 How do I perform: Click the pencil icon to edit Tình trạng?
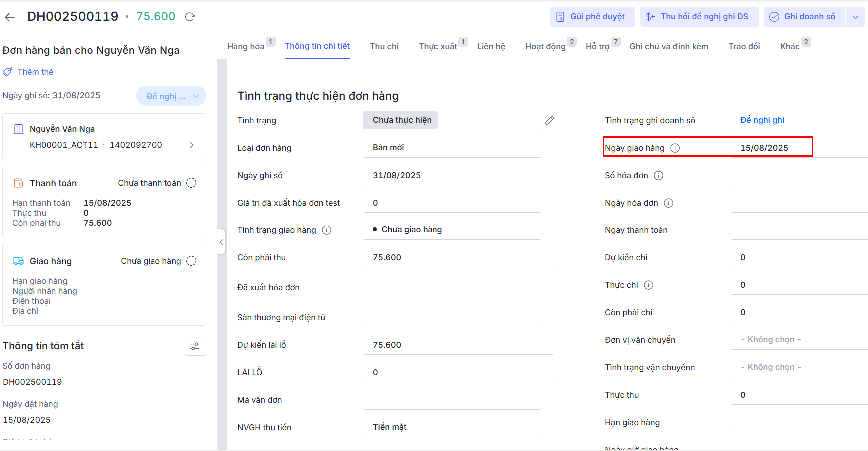click(x=549, y=120)
